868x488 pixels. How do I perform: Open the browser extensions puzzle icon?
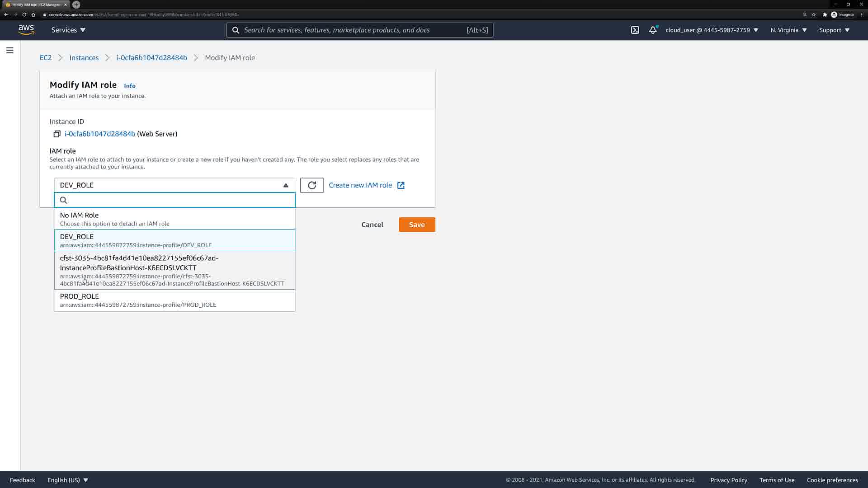point(825,14)
